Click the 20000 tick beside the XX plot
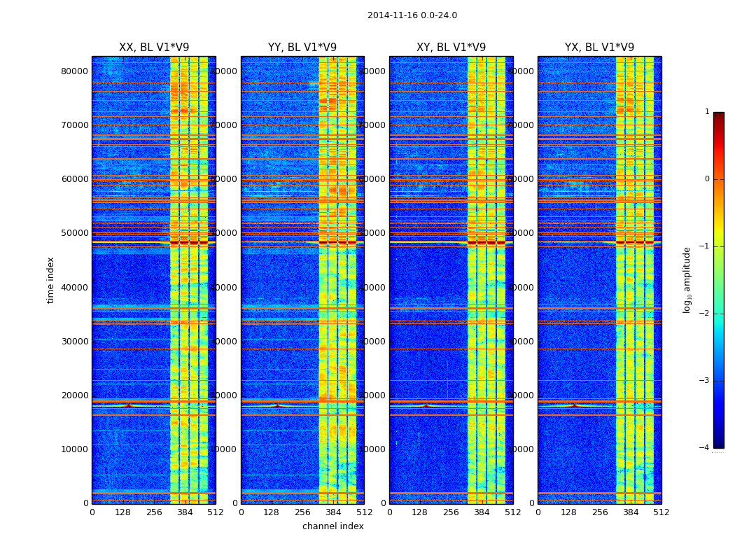Screen dimensions: 735x560 pos(74,395)
